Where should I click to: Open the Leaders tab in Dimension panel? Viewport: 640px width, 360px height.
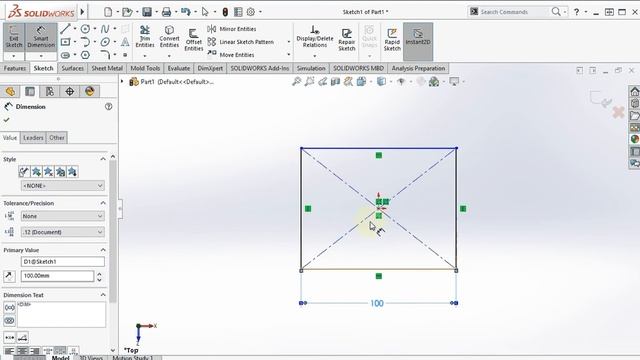(x=33, y=138)
